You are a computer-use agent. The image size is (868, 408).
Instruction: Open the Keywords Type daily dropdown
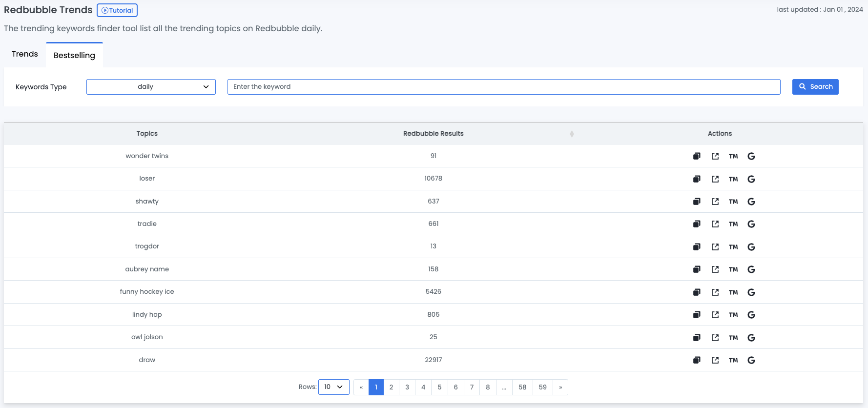click(x=151, y=87)
